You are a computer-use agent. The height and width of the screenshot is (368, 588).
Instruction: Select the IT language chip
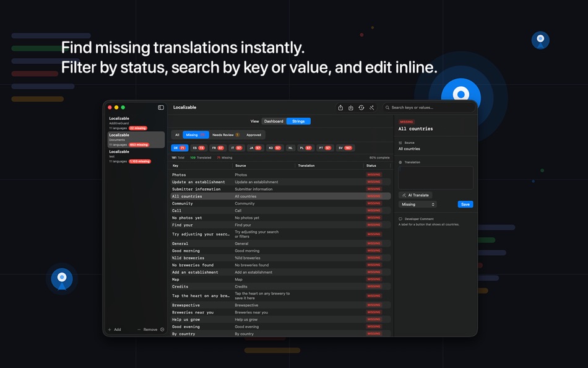(x=236, y=148)
